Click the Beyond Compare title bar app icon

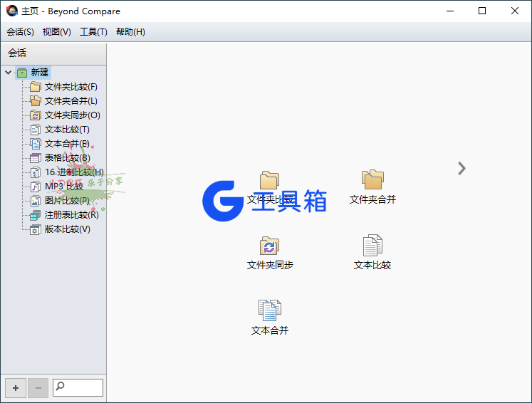pos(12,11)
